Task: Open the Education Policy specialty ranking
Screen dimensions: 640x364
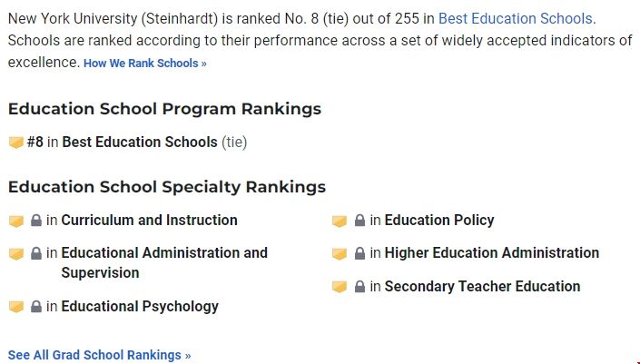Action: pyautogui.click(x=439, y=221)
